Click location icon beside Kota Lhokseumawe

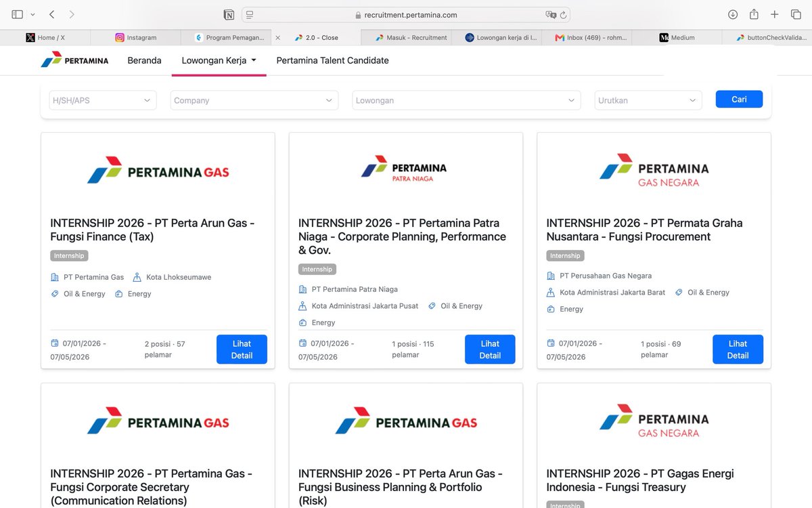[137, 277]
